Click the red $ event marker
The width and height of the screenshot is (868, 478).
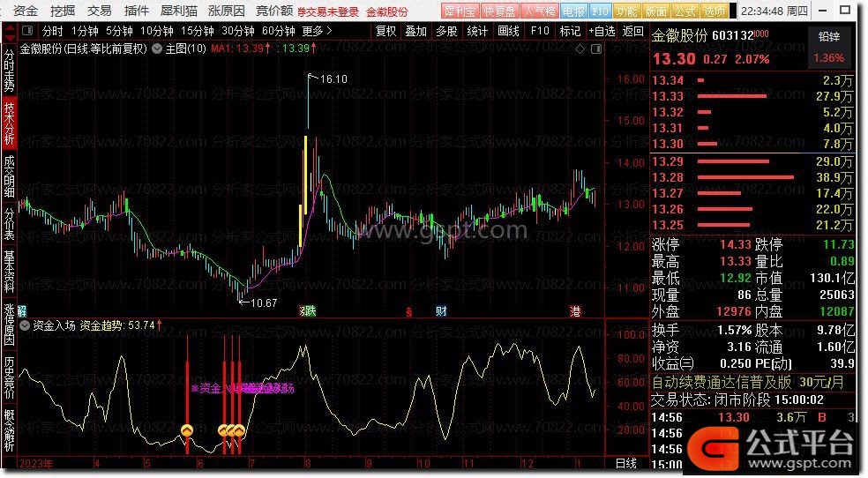pos(408,312)
